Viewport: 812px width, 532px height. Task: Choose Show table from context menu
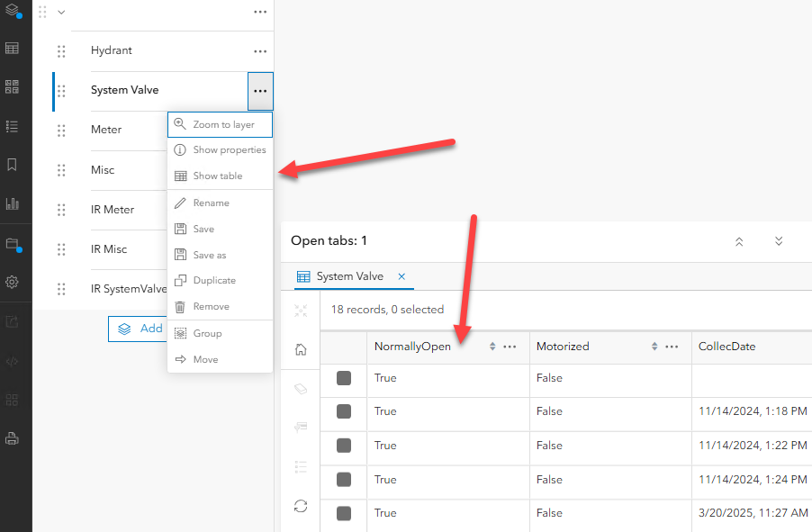(219, 176)
